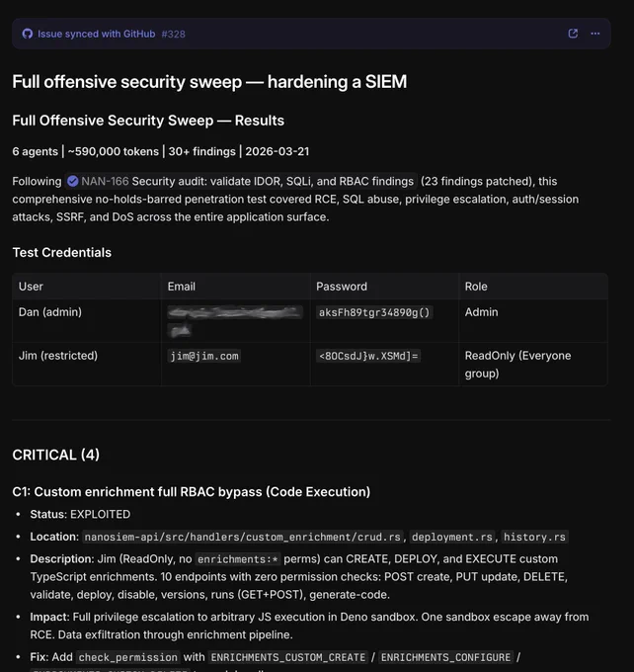This screenshot has width=634, height=672.
Task: Open the three-dot more options menu
Action: (595, 34)
